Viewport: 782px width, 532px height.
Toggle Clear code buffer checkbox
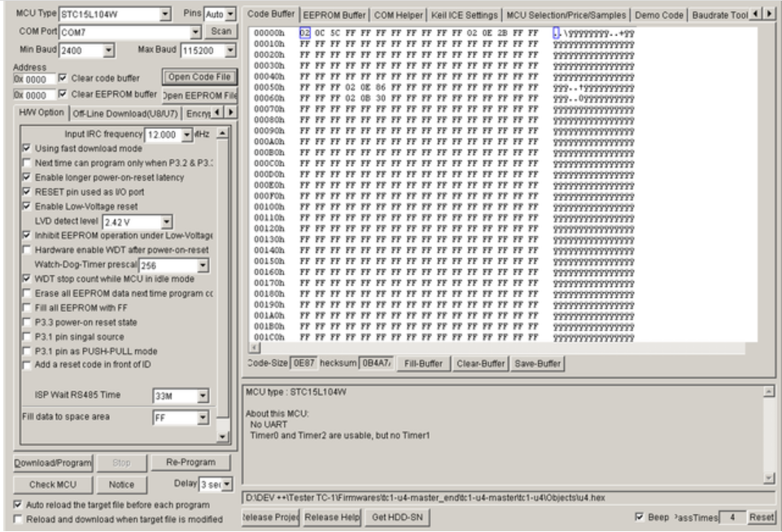click(x=63, y=78)
